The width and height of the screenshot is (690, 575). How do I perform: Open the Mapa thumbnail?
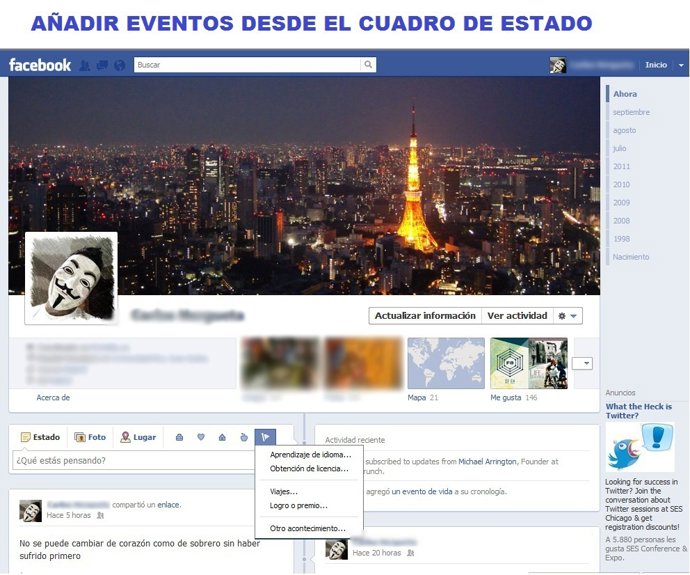[446, 363]
